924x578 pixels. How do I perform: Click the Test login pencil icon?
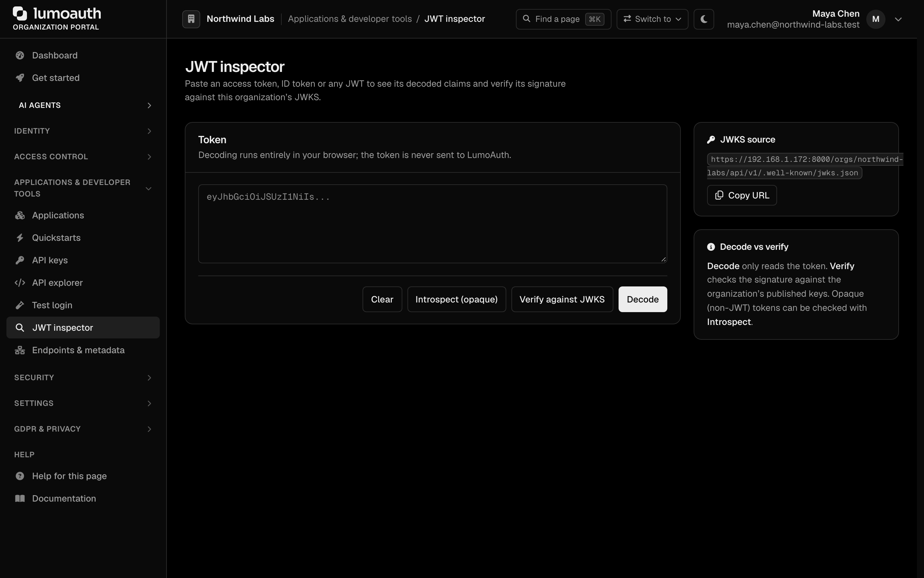[20, 305]
